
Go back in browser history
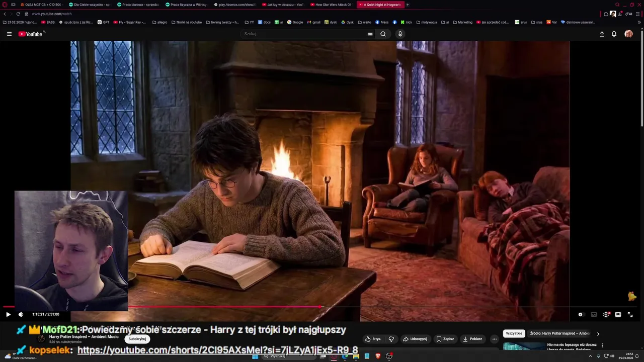click(5, 14)
